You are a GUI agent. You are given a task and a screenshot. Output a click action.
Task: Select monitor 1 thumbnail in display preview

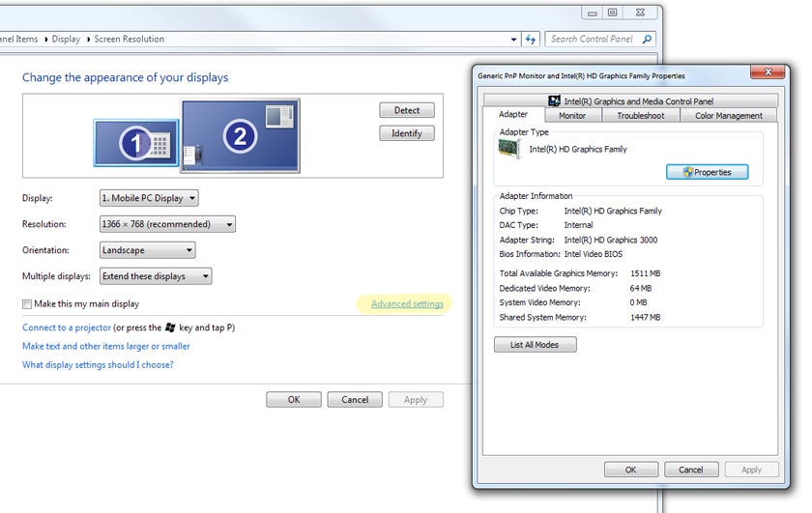point(136,143)
